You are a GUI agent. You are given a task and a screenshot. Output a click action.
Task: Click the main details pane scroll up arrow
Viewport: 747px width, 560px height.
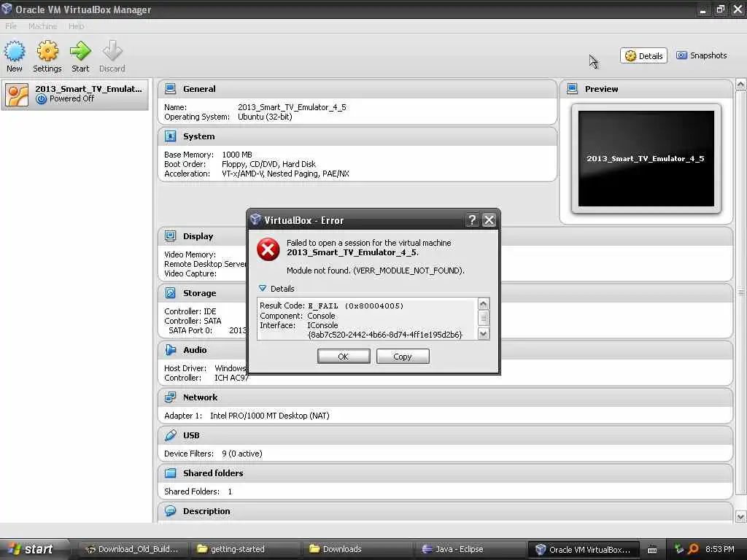tap(740, 85)
